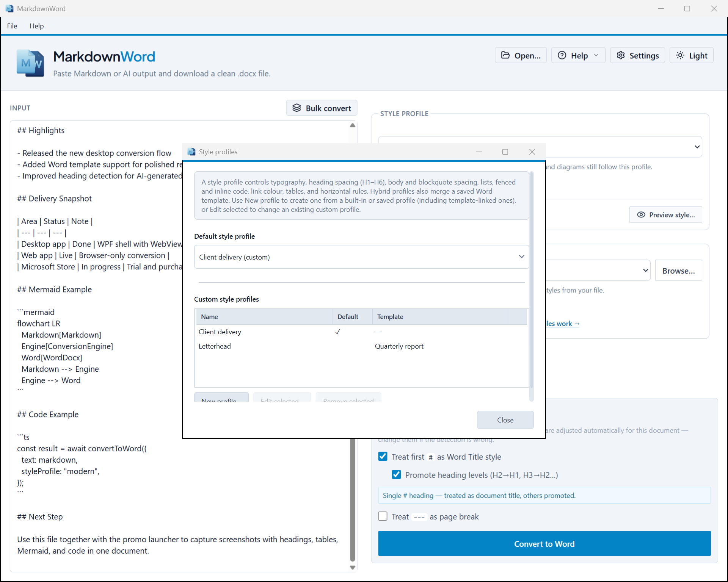
Task: Open the File menu
Action: [12, 26]
